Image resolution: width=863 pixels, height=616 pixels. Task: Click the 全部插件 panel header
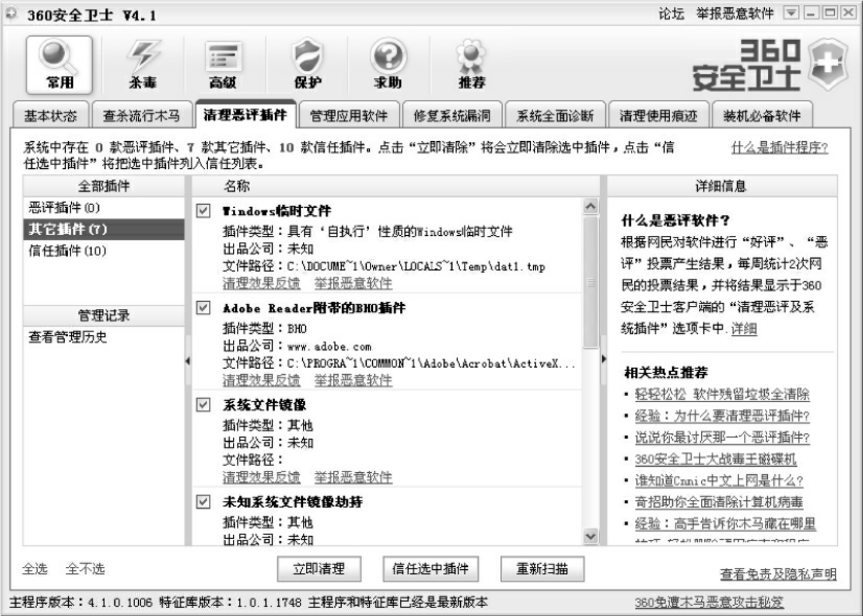click(104, 186)
